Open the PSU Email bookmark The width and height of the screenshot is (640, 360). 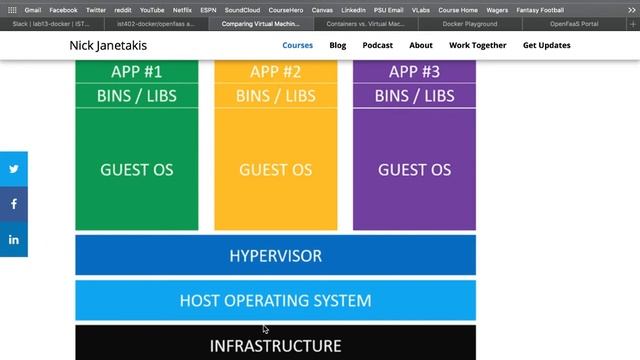(389, 10)
